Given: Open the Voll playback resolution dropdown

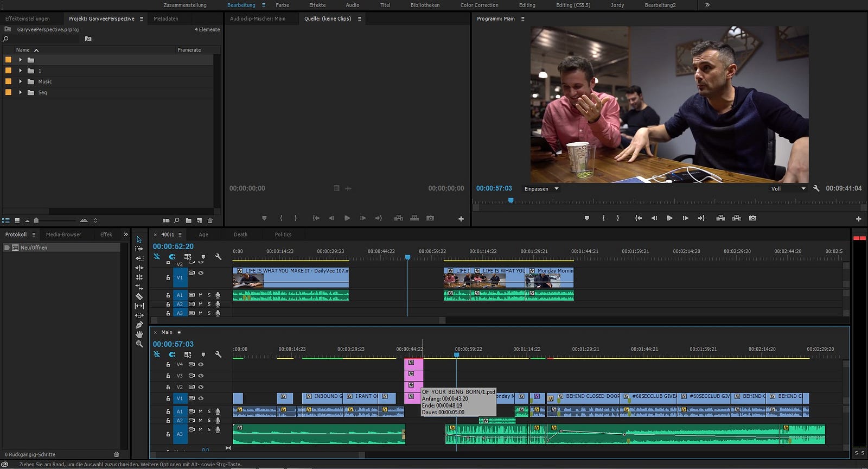Looking at the screenshot, I should pos(788,189).
